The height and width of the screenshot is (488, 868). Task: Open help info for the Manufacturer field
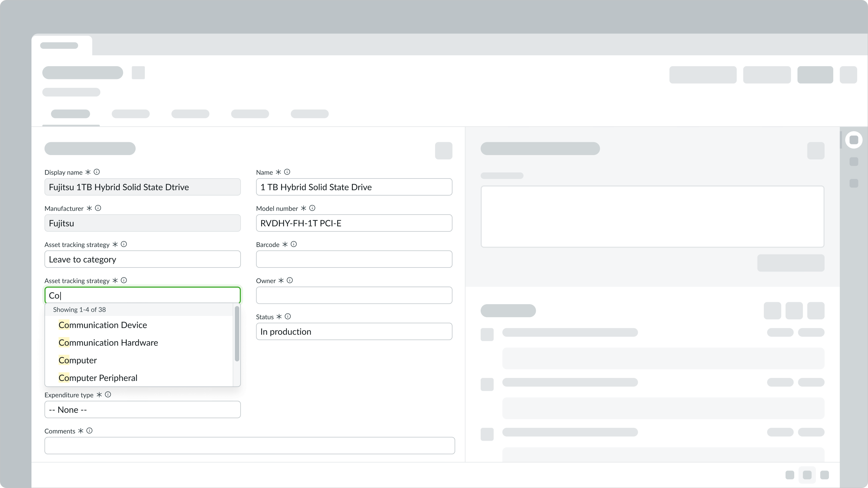point(98,208)
